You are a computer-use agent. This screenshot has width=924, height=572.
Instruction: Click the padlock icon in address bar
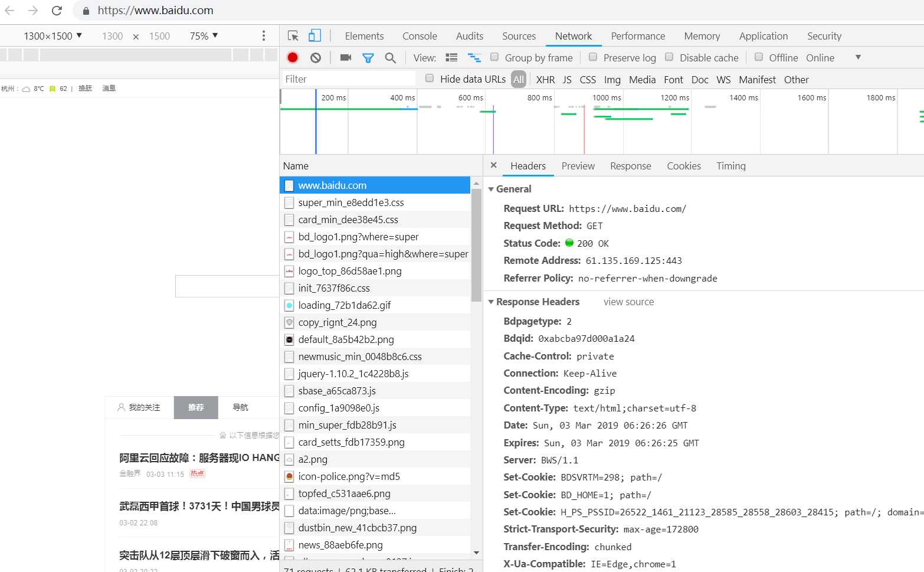pyautogui.click(x=86, y=11)
